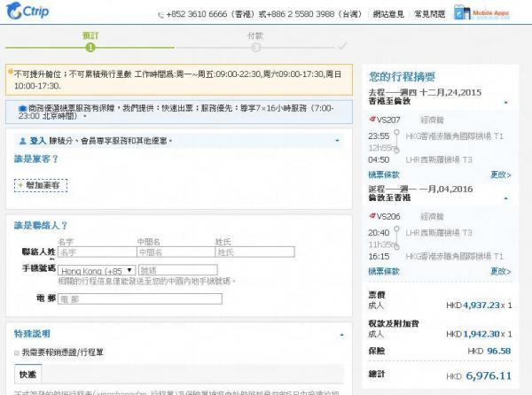Collapse the 登入 login banner arrow
This screenshot has width=532, height=395.
[x=337, y=141]
